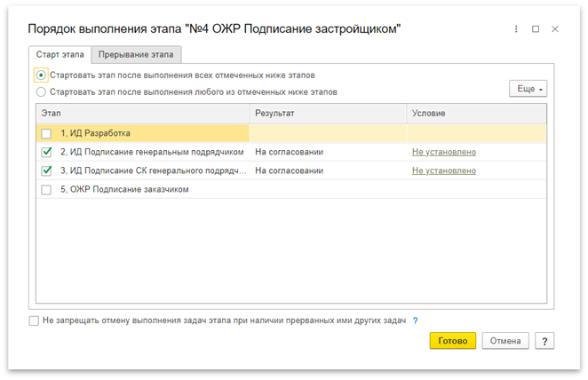This screenshot has width=588, height=380.
Task: Maximize the dialog window
Action: pos(536,29)
